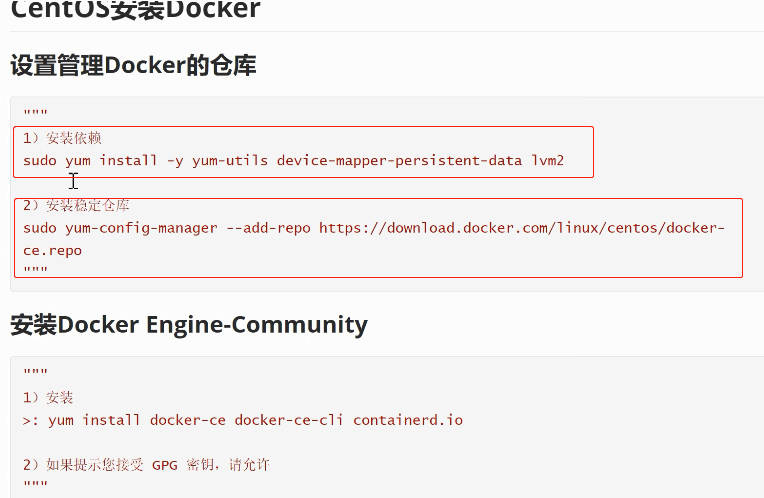
Task: Click the "1）安装依赖" line
Action: pos(62,138)
